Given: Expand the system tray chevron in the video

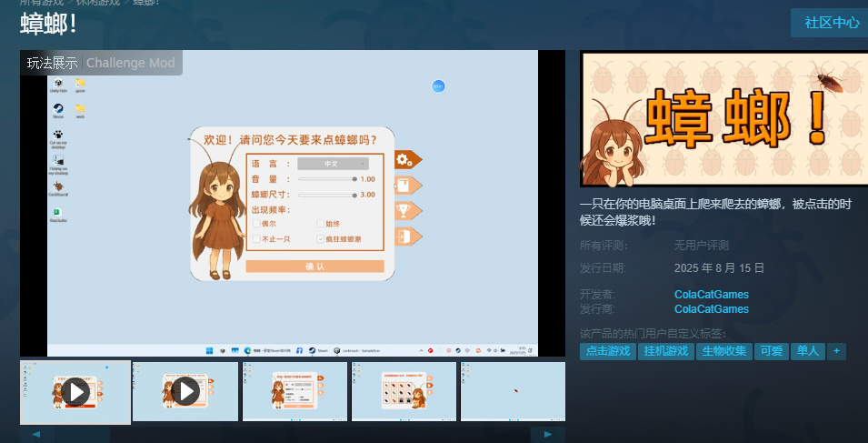Looking at the screenshot, I should 421,350.
